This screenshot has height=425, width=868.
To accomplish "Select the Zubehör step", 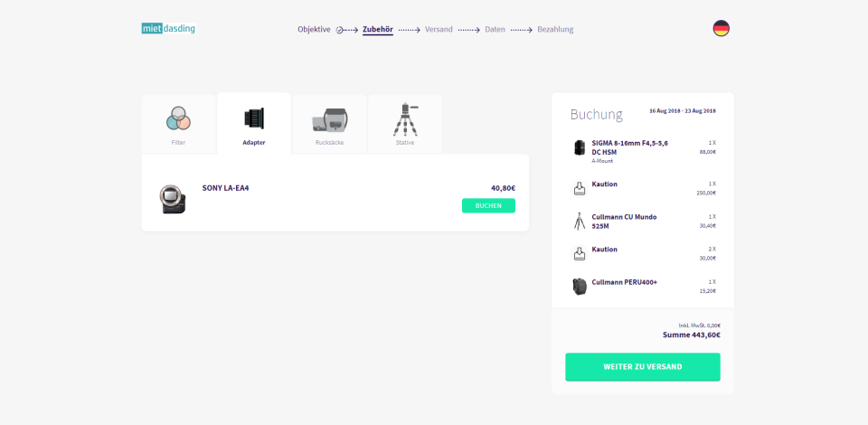I will [x=378, y=29].
